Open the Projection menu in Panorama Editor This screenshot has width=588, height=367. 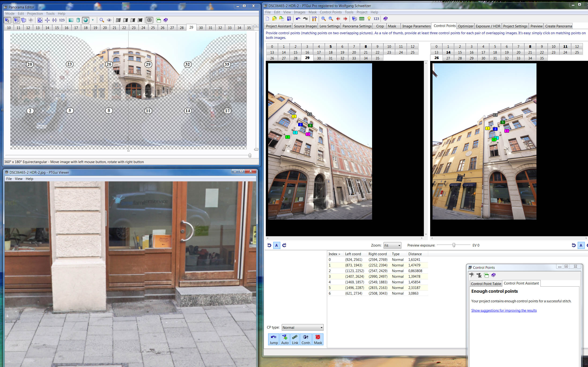(35, 14)
